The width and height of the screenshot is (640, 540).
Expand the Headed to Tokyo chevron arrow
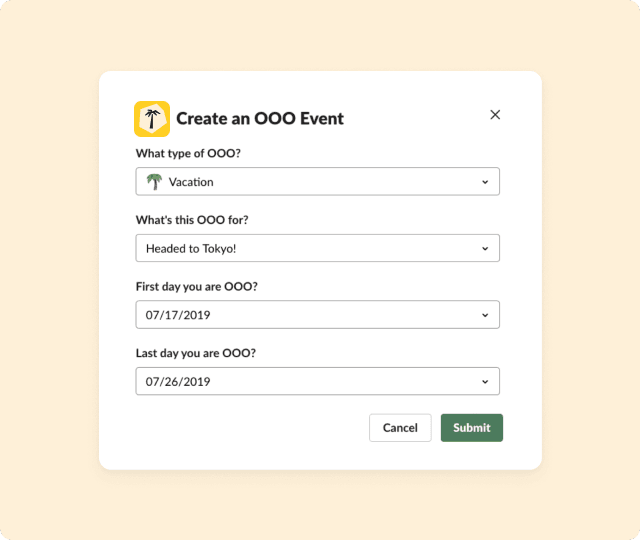[485, 249]
